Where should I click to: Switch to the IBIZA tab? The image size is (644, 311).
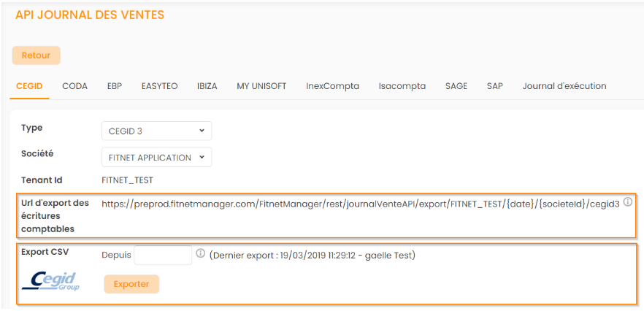[207, 86]
